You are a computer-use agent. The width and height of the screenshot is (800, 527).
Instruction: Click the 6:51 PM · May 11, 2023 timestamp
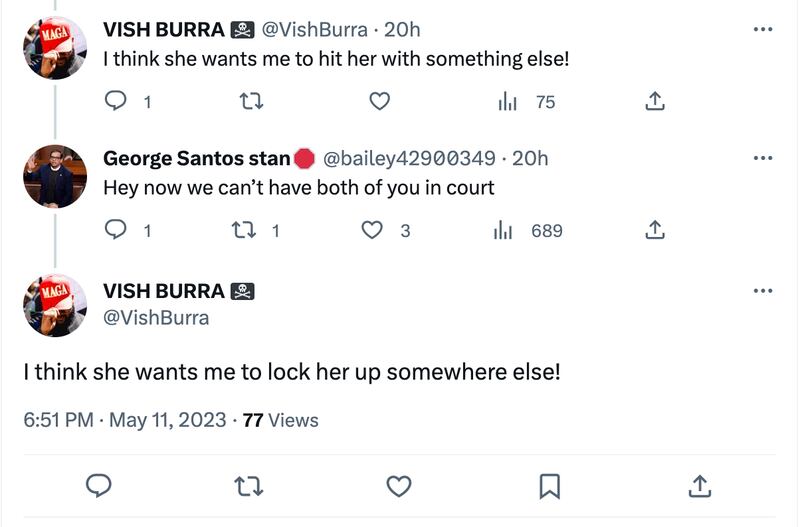[x=125, y=420]
